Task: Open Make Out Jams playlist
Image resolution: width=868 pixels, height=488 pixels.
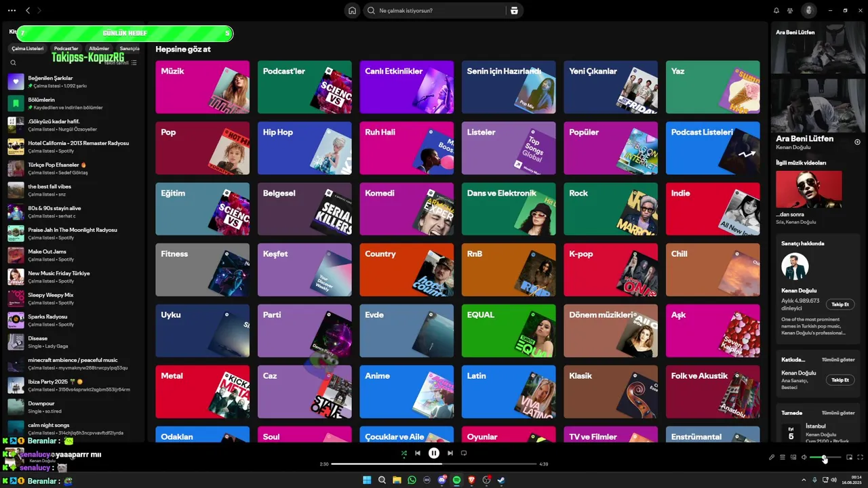Action: pyautogui.click(x=73, y=256)
